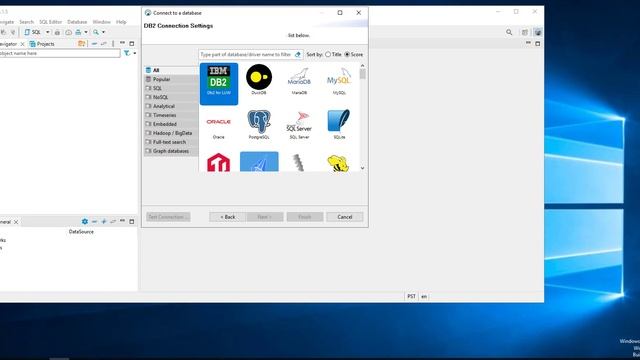The image size is (640, 360).
Task: Select the Timeseries category
Action: (171, 115)
